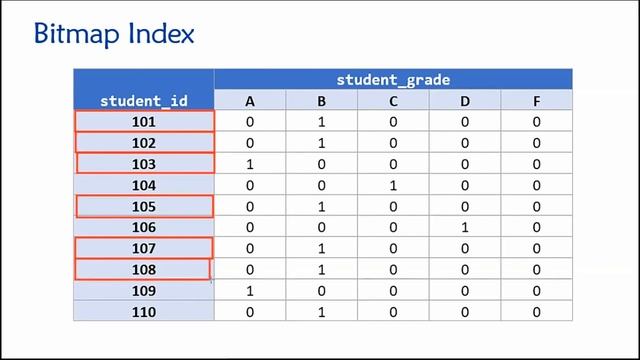Image resolution: width=640 pixels, height=360 pixels.
Task: Select student_id cell '101'
Action: (144, 121)
